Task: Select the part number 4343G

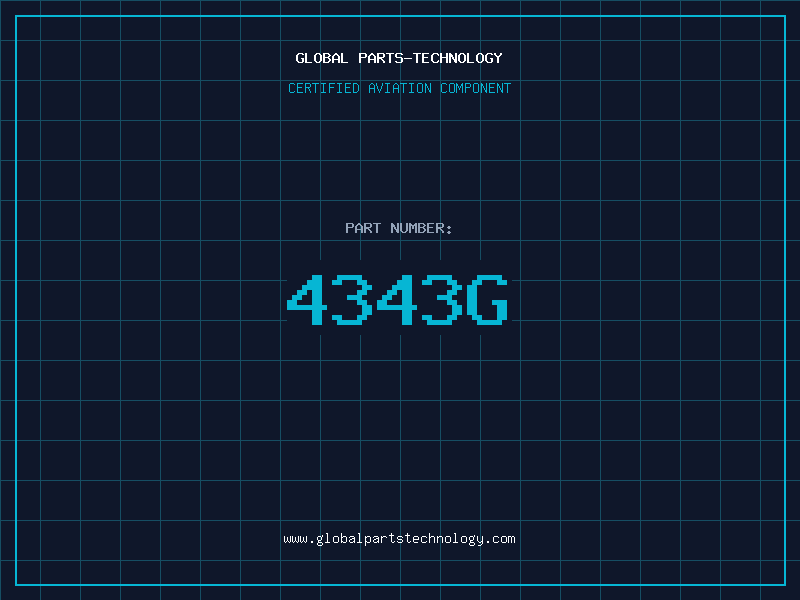Action: pos(398,299)
